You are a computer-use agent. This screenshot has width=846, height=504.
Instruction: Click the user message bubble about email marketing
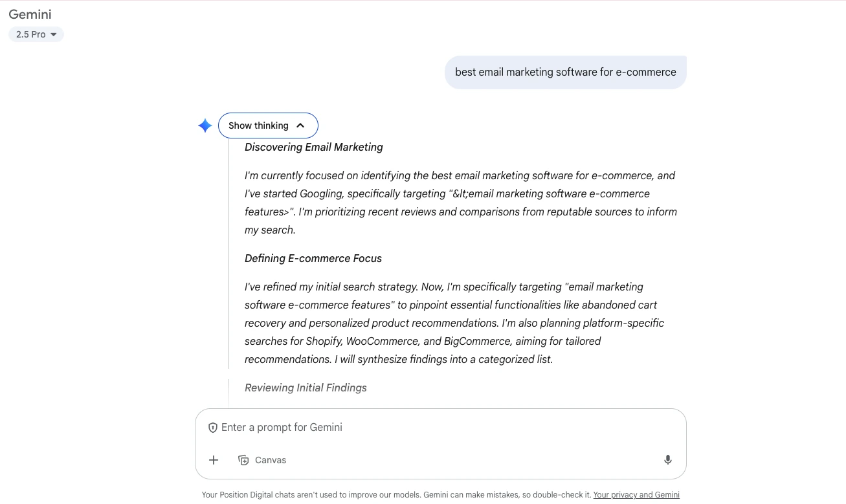click(x=565, y=72)
